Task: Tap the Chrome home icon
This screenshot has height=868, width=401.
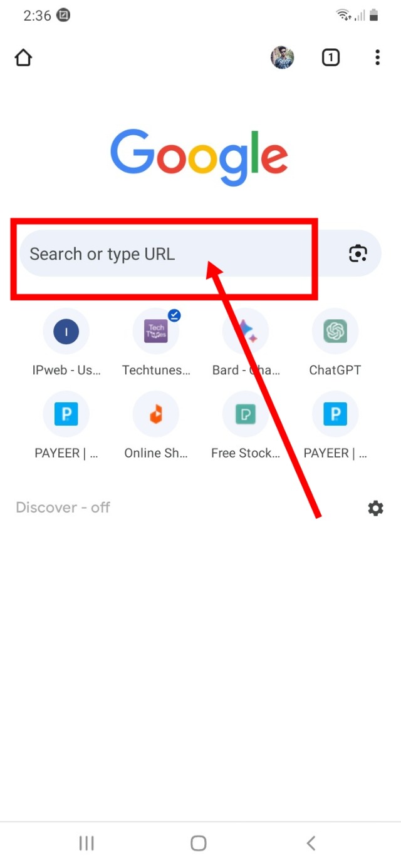Action: 23,58
